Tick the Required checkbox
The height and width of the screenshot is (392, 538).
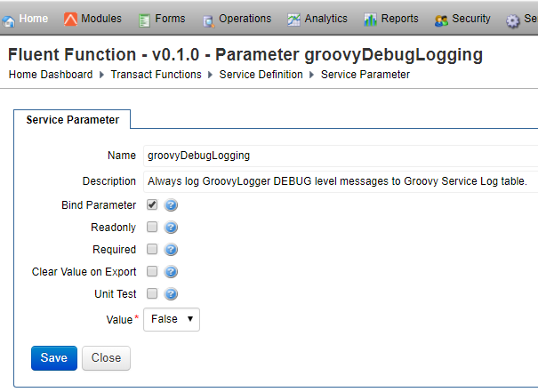pyautogui.click(x=152, y=249)
